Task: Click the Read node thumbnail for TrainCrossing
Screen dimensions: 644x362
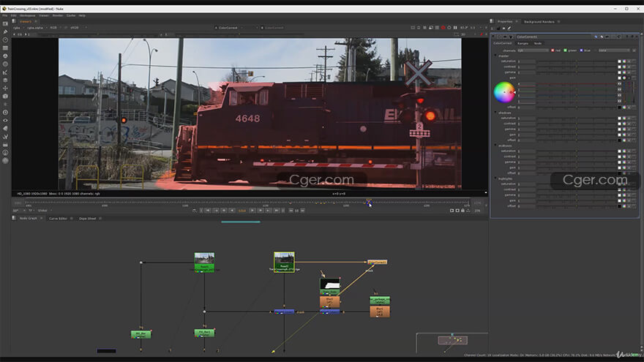Action: pos(284,258)
